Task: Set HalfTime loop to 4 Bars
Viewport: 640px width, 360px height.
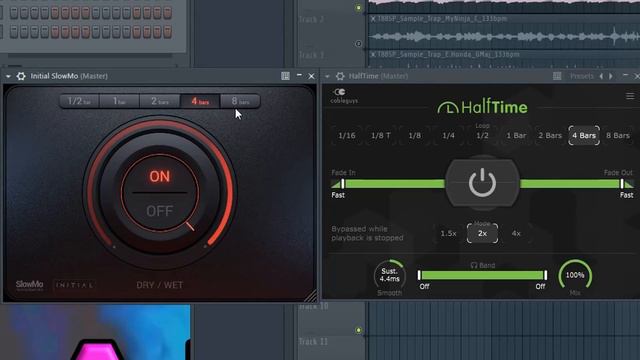Action: (584, 136)
